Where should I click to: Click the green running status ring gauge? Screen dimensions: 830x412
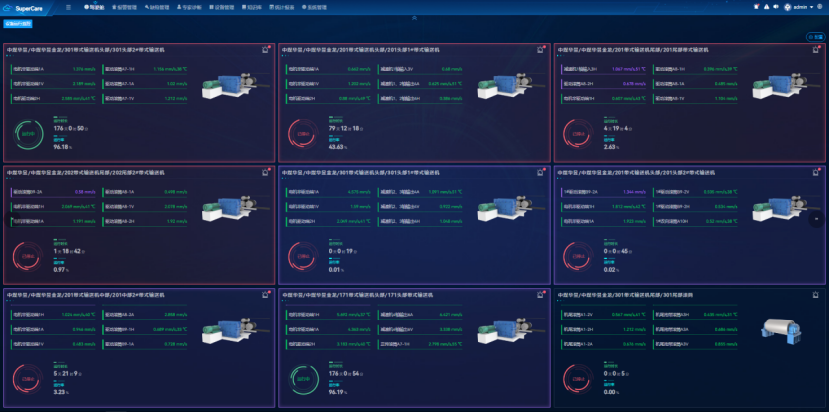(28, 134)
